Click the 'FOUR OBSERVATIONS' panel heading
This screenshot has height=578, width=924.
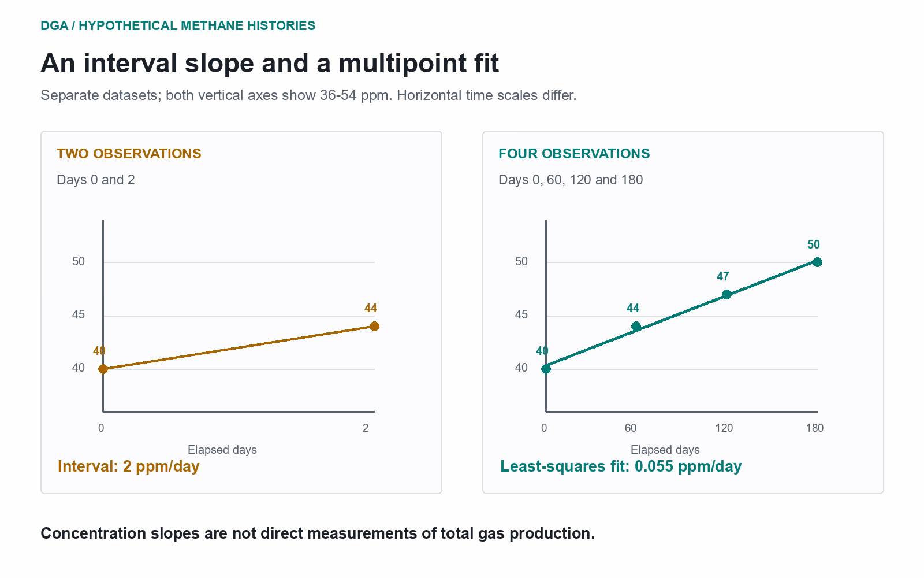(x=574, y=154)
